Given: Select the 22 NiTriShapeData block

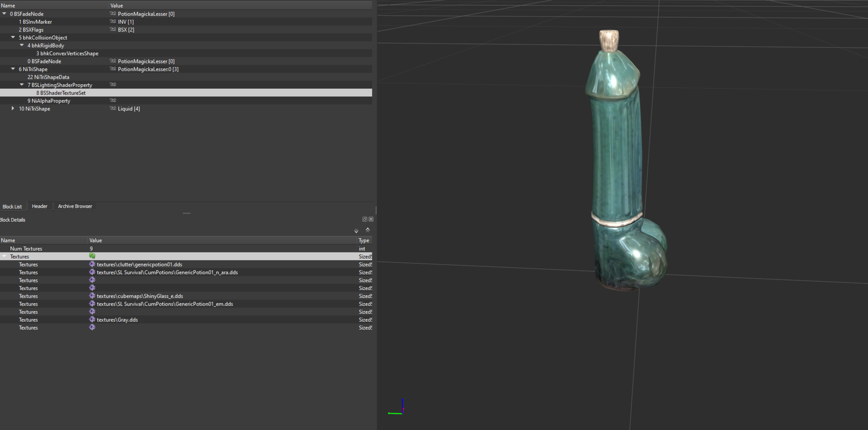Looking at the screenshot, I should [48, 77].
